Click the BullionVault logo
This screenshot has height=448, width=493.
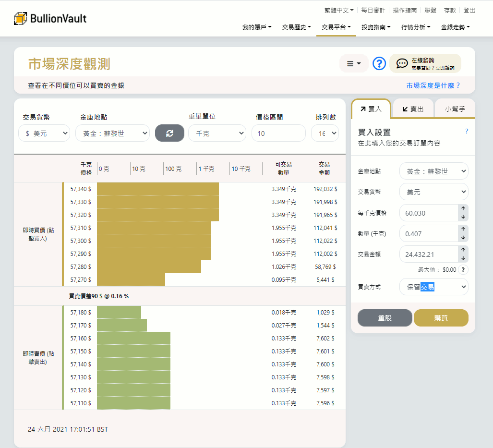click(50, 19)
